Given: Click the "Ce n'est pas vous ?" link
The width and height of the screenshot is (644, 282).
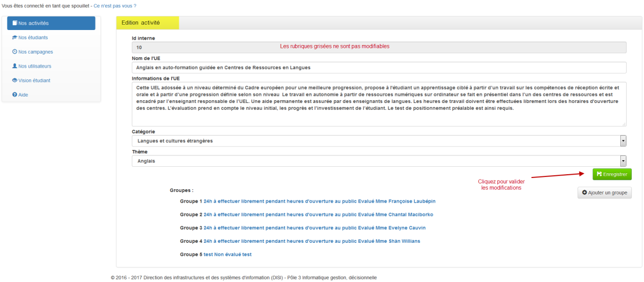Looking at the screenshot, I should click(115, 5).
